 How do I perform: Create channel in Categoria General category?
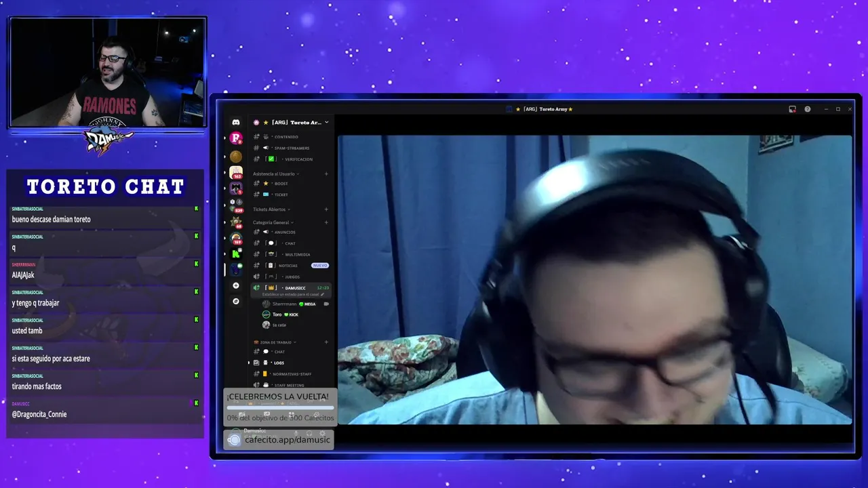326,222
